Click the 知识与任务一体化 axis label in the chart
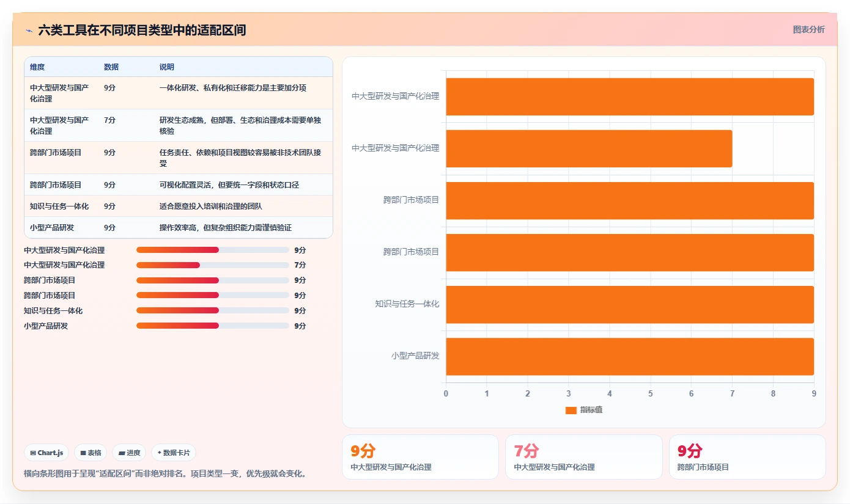The width and height of the screenshot is (850, 504). point(407,304)
